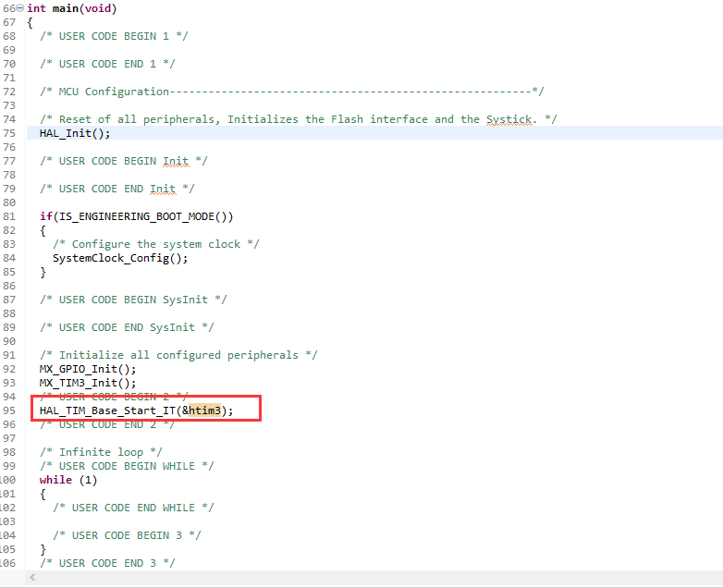Image resolution: width=723 pixels, height=588 pixels.
Task: Click USER CODE END WHILE comment
Action: click(133, 508)
